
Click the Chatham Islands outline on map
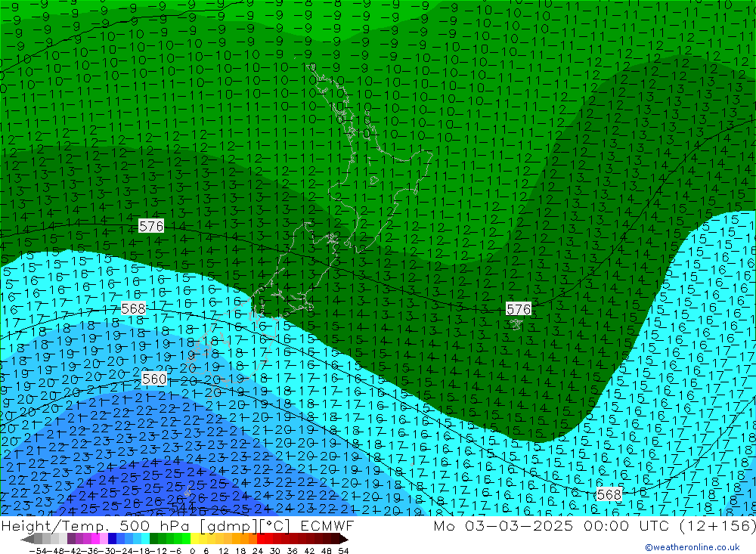(x=516, y=323)
